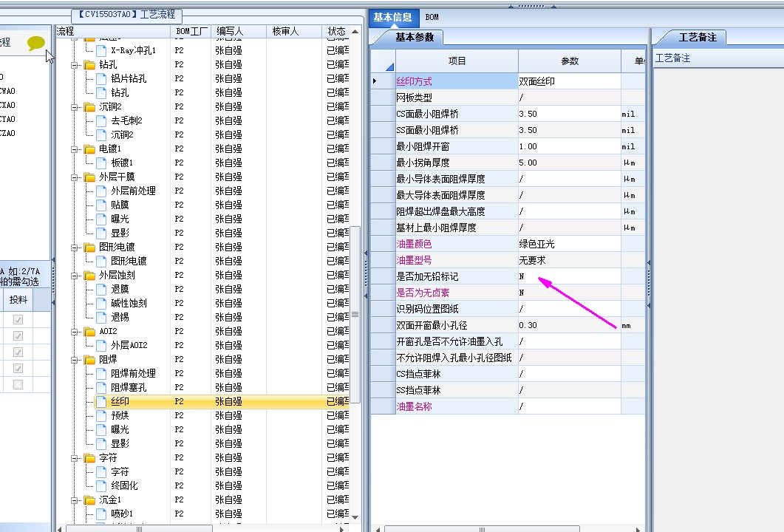
Task: Click the document icon of 退膜
Action: [101, 289]
